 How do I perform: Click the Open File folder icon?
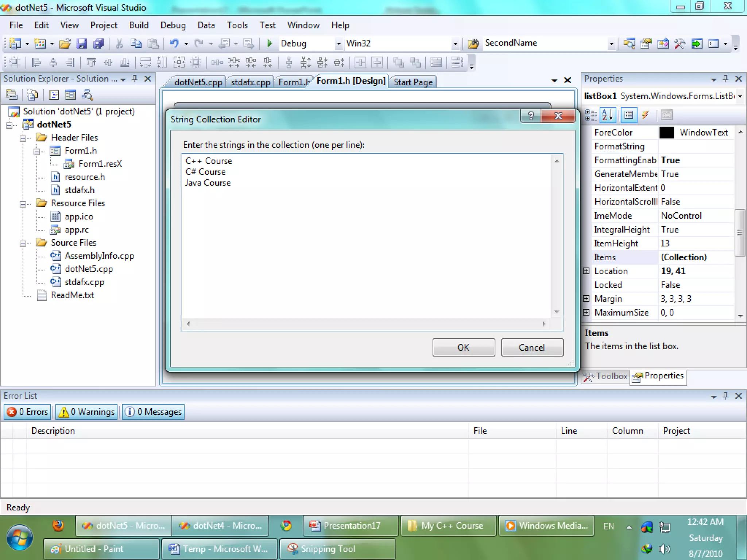point(65,43)
